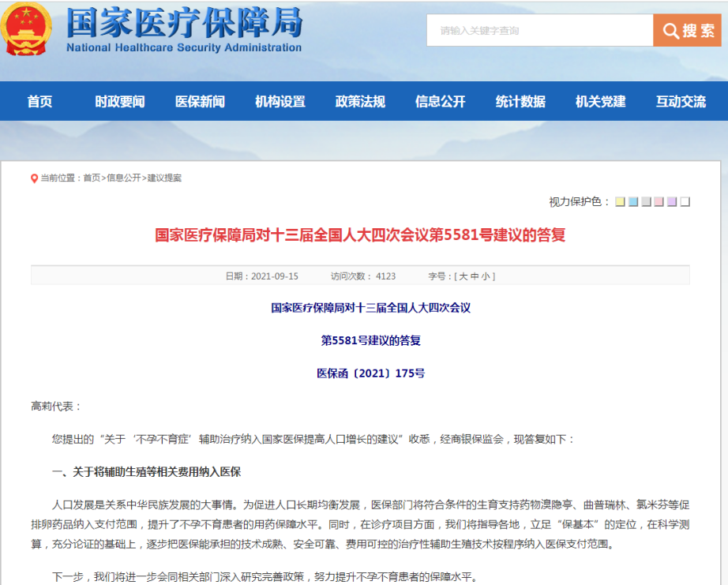This screenshot has width=728, height=585.
Task: Open the 互动交流 navigation item
Action: tap(681, 101)
